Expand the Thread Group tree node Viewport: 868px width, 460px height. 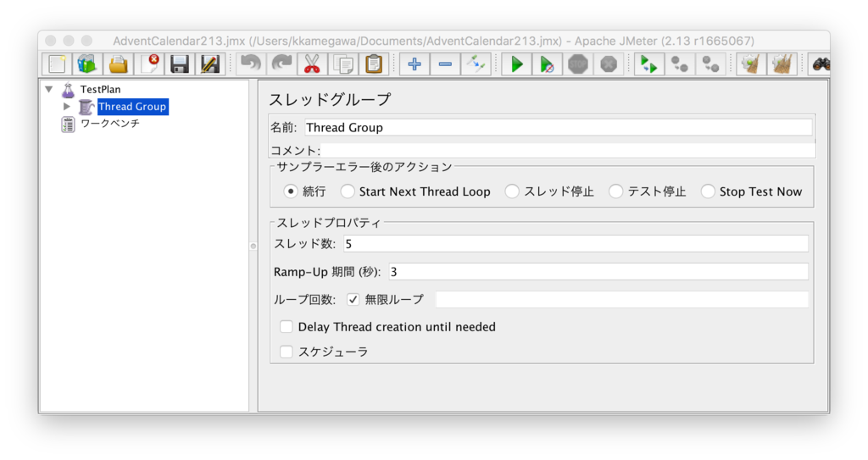tap(67, 106)
